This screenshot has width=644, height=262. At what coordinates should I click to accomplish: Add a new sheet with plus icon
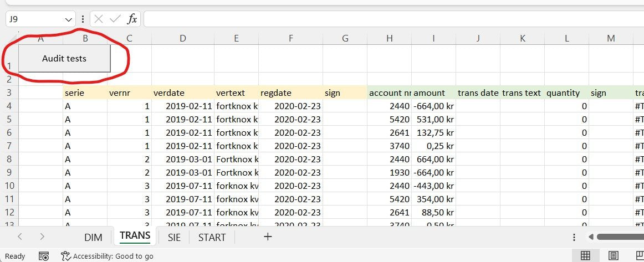click(x=268, y=237)
